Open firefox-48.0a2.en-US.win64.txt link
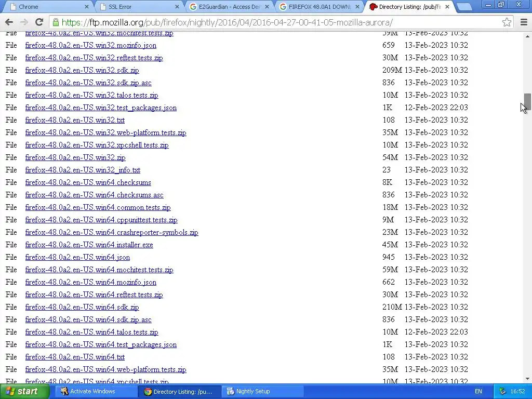This screenshot has height=399, width=532. [x=75, y=357]
